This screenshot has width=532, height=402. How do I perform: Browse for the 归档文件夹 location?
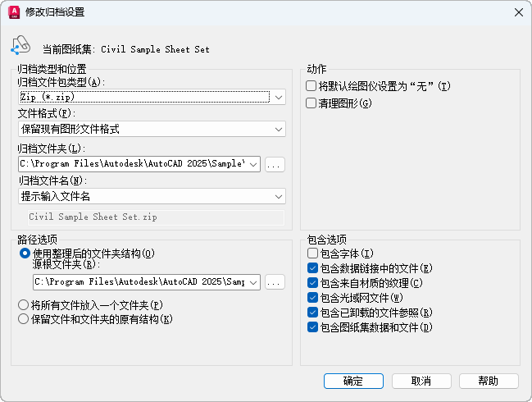pos(275,164)
